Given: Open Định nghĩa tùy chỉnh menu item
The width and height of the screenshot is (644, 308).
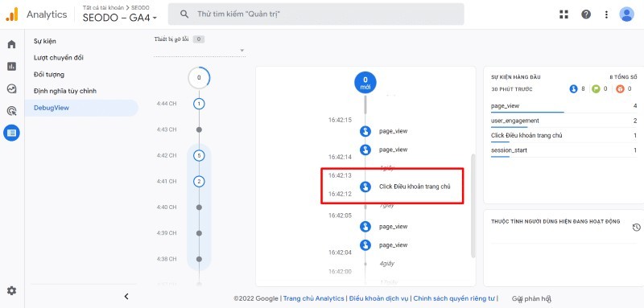Looking at the screenshot, I should pyautogui.click(x=65, y=91).
